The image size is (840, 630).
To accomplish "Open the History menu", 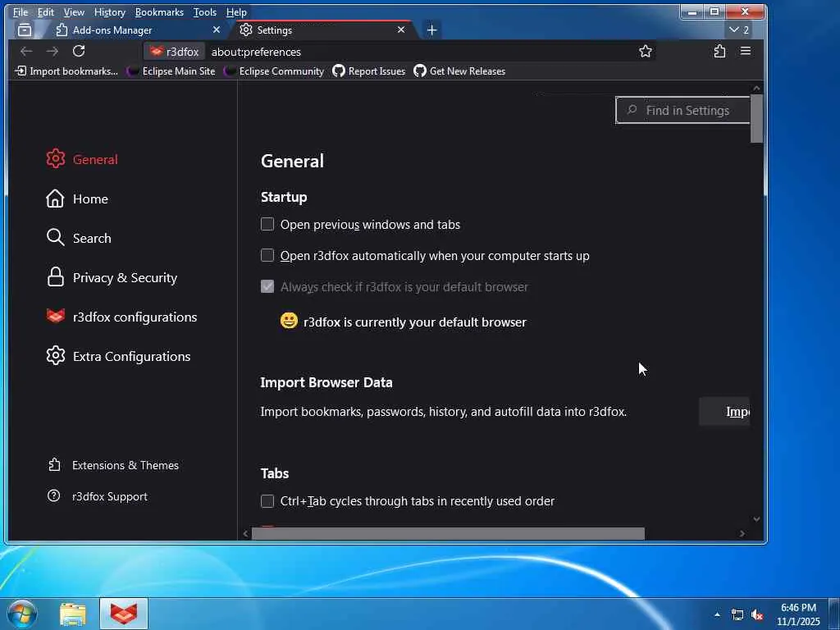I will (x=109, y=11).
